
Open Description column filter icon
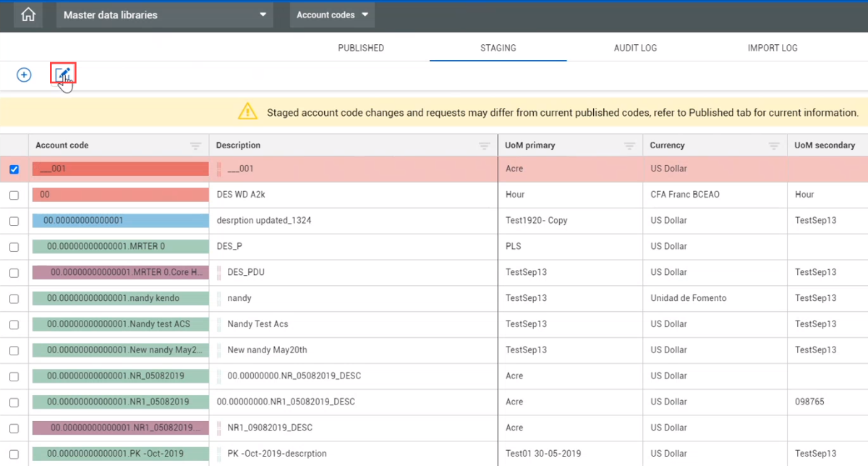tap(485, 145)
